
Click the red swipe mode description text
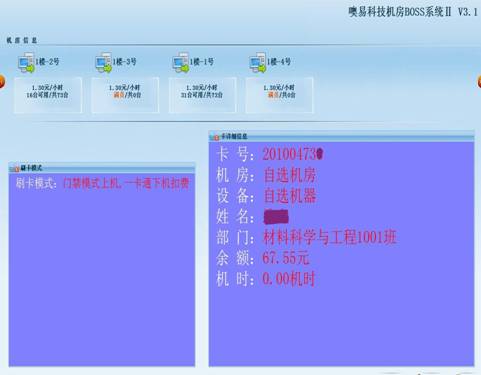pos(126,183)
